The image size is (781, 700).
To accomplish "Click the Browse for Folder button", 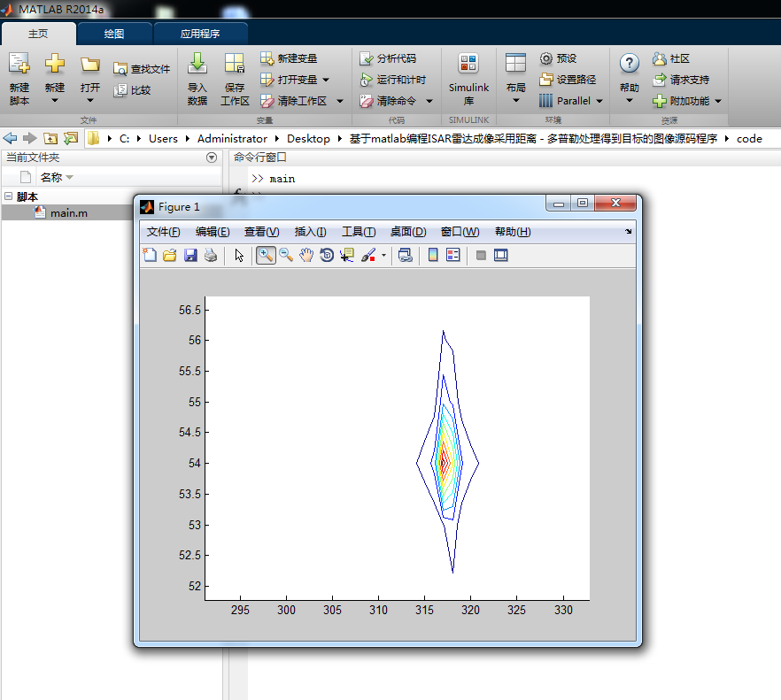I will [x=71, y=138].
